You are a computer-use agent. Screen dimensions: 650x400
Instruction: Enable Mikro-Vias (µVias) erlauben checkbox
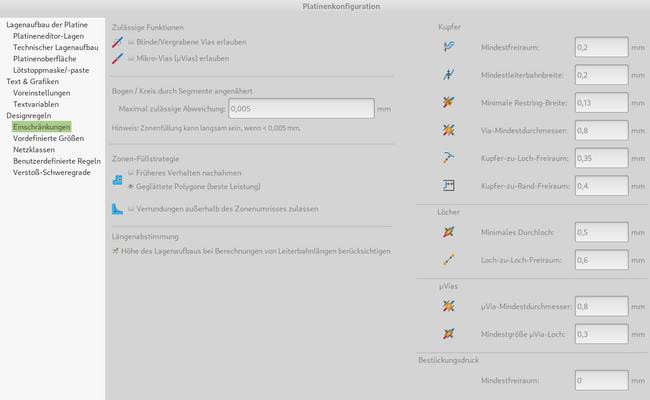[x=131, y=58]
